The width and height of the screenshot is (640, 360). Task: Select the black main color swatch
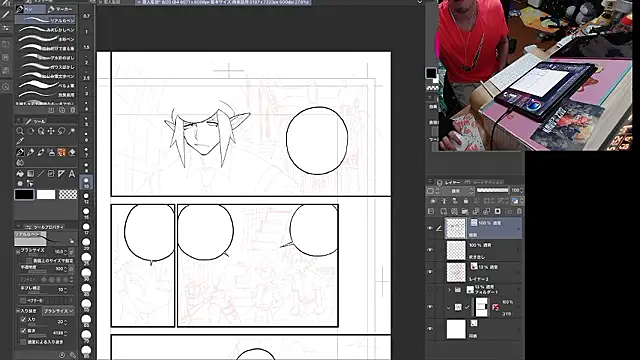(24, 195)
